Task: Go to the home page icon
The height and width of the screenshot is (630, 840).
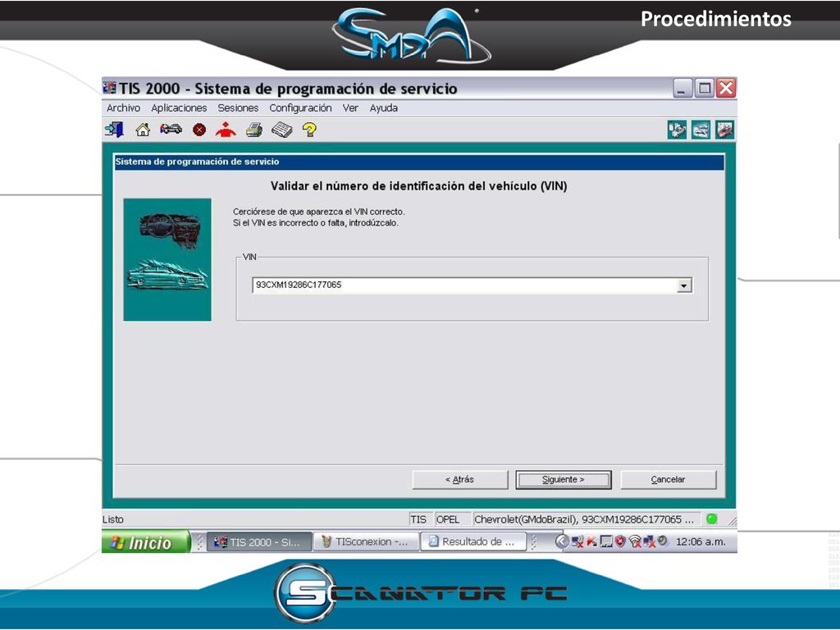Action: pos(143,130)
